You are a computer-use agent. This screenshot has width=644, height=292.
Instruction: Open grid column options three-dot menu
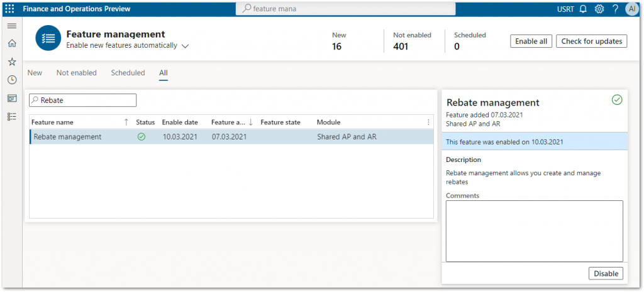click(428, 122)
